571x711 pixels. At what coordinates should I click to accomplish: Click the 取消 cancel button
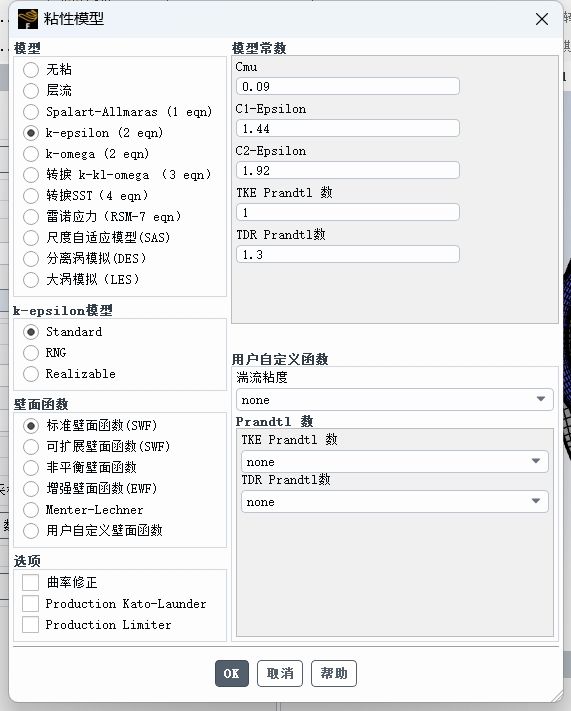pyautogui.click(x=280, y=673)
